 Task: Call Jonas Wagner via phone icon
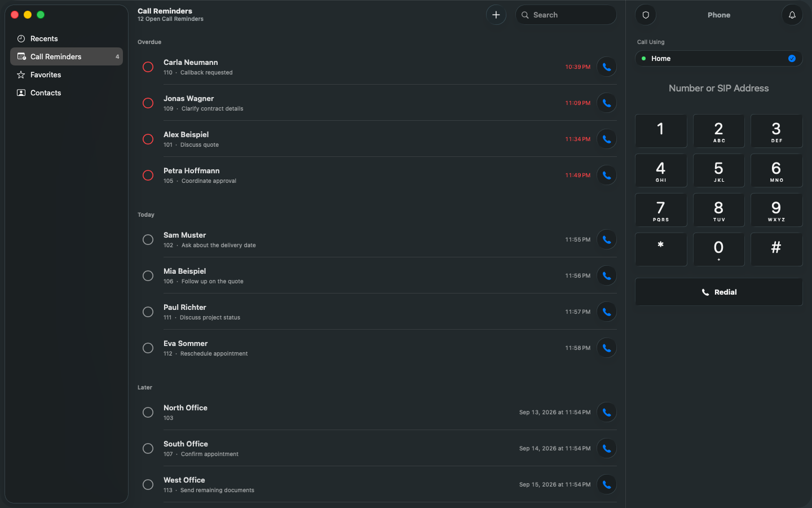point(607,103)
